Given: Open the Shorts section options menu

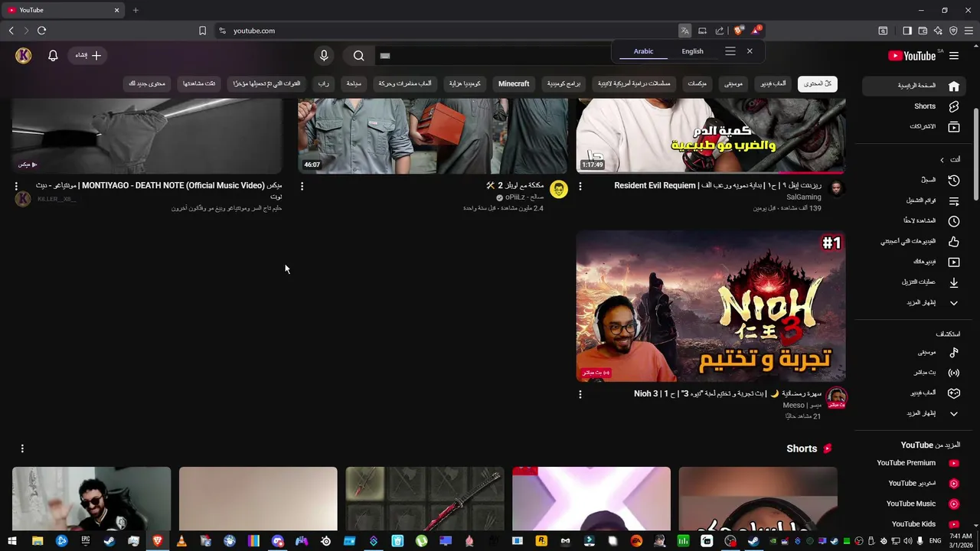Looking at the screenshot, I should [x=22, y=448].
